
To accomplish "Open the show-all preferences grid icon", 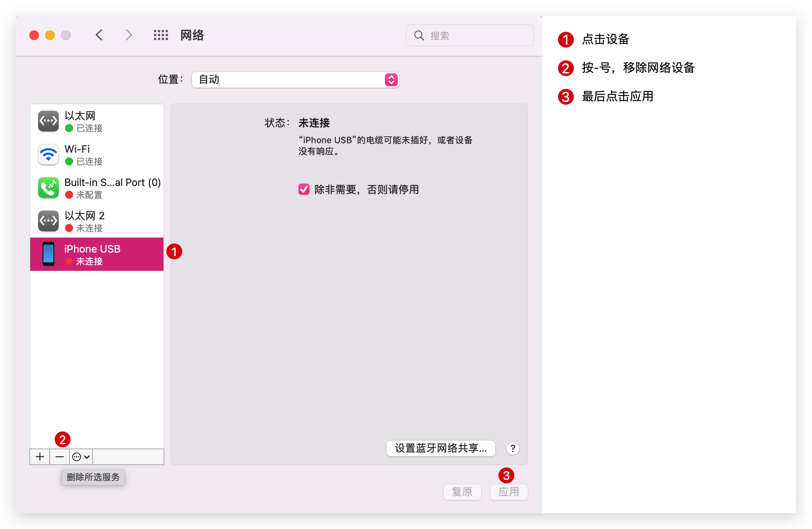I will pos(161,35).
